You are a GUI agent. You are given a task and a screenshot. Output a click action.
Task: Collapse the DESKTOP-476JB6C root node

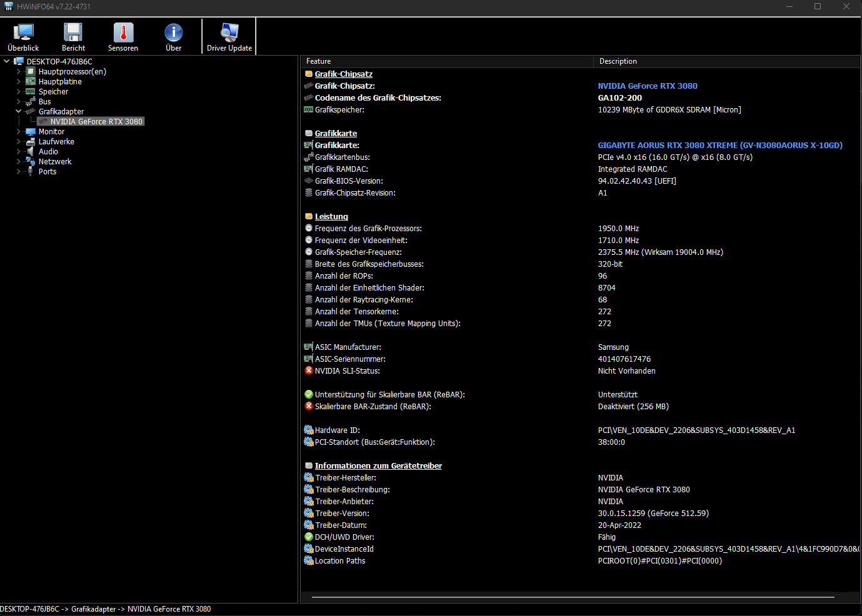pos(6,61)
